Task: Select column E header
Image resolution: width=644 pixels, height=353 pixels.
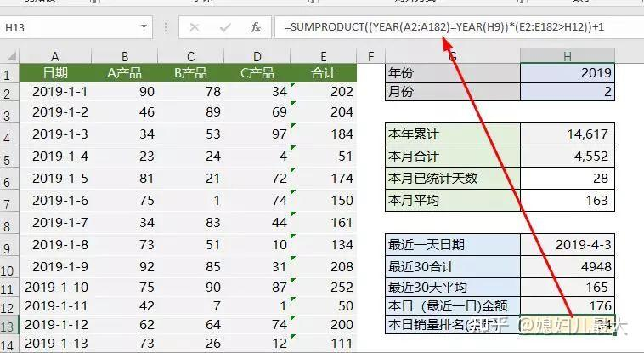Action: (324, 56)
